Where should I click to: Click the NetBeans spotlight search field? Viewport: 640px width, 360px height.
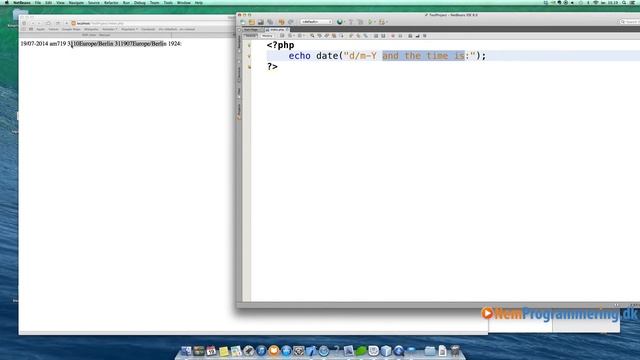pos(629,22)
